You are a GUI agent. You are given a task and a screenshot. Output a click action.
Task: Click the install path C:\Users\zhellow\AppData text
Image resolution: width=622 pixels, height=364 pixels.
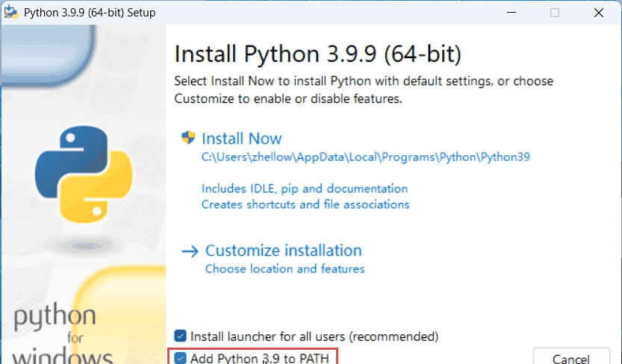point(365,157)
